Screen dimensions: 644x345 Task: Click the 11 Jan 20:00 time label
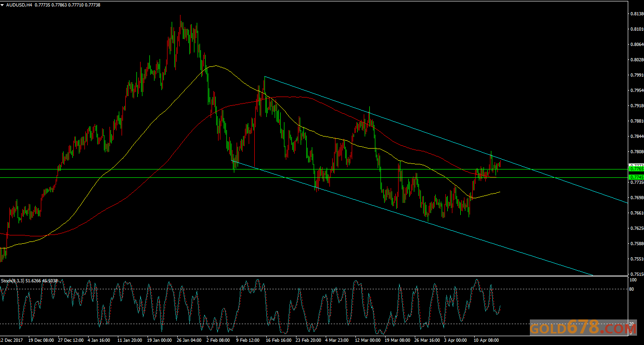[x=129, y=340]
